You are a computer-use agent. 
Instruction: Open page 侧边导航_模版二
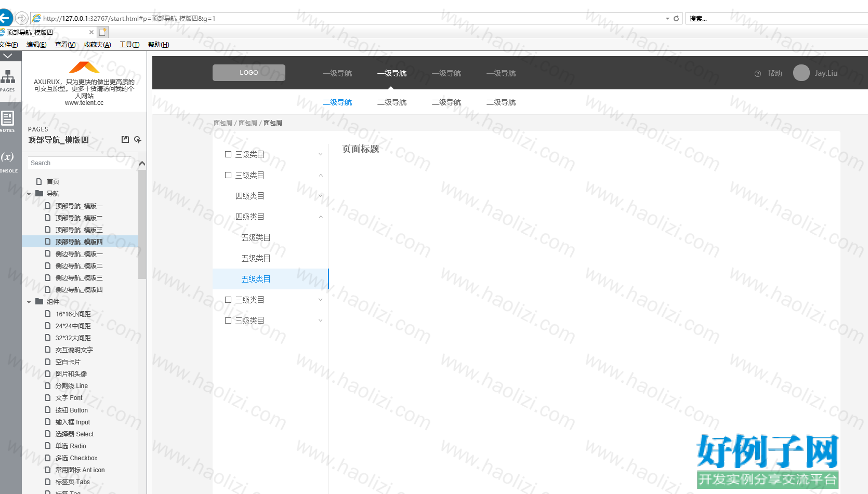(x=79, y=265)
